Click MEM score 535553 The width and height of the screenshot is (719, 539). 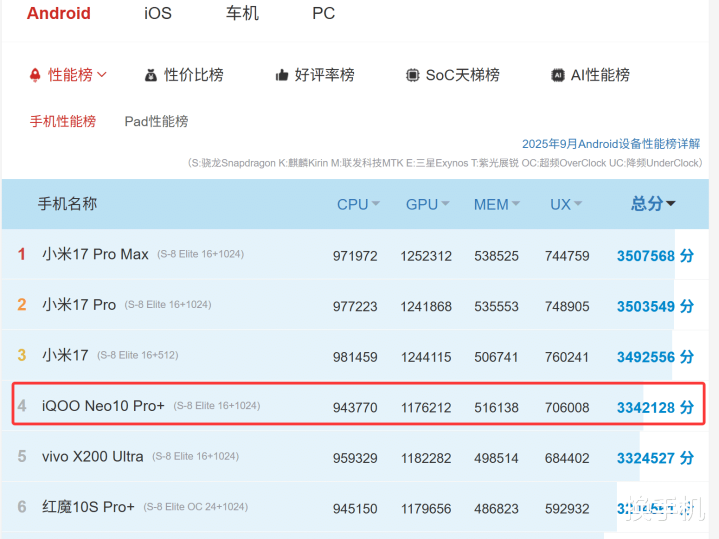[x=497, y=306]
